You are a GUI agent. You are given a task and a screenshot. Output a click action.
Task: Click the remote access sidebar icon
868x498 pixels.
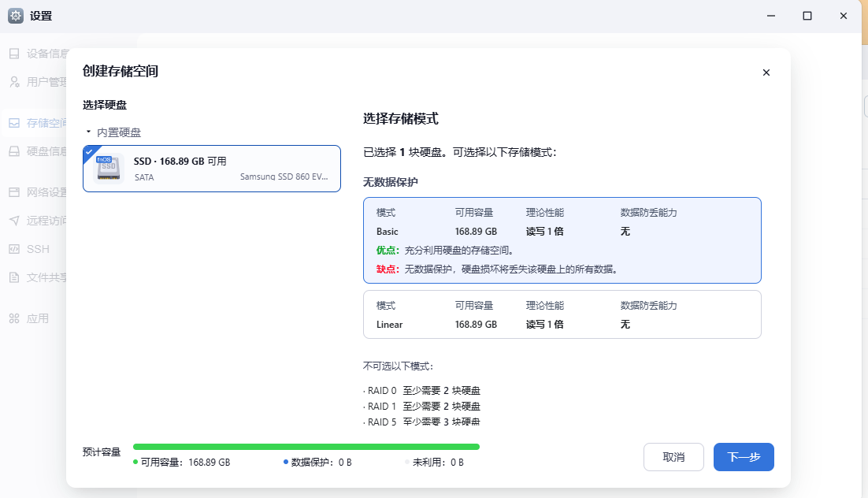pos(14,221)
